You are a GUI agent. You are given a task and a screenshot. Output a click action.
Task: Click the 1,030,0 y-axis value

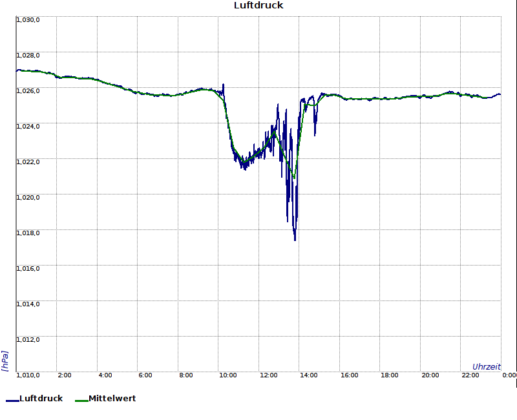click(x=28, y=20)
